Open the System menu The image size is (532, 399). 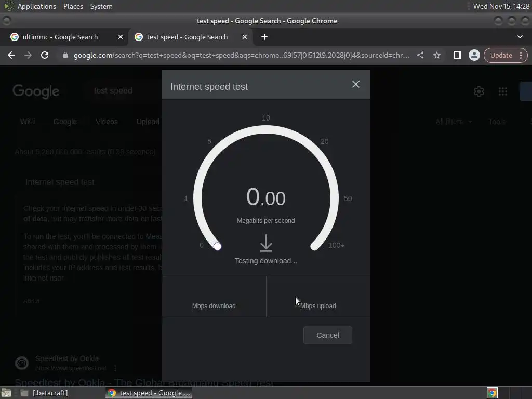pos(101,6)
